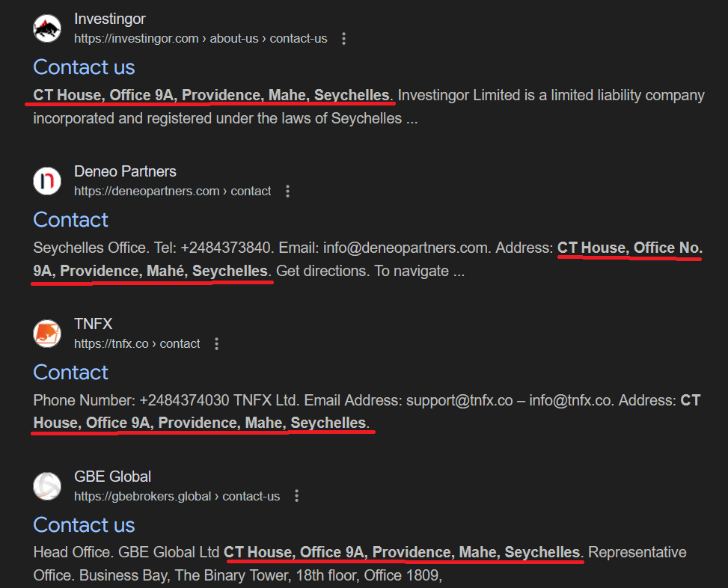
Task: Click the investingor.com contact-us URL
Action: [x=201, y=38]
